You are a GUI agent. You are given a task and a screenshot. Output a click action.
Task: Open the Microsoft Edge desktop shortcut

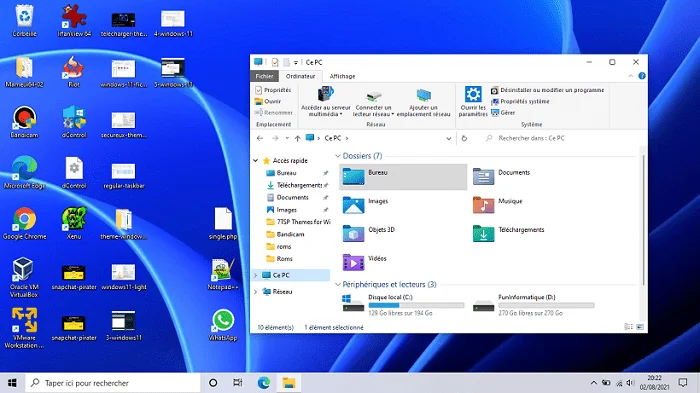coord(25,172)
